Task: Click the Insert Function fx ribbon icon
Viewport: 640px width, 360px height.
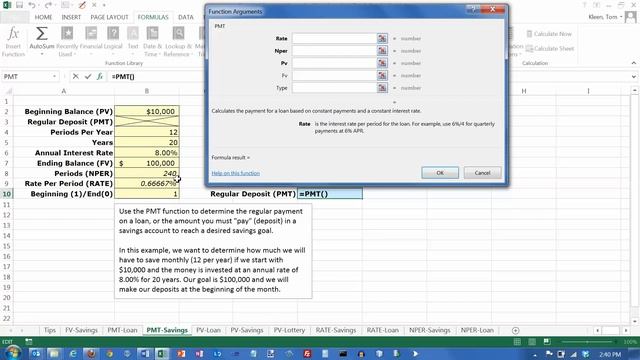Action: tap(13, 33)
